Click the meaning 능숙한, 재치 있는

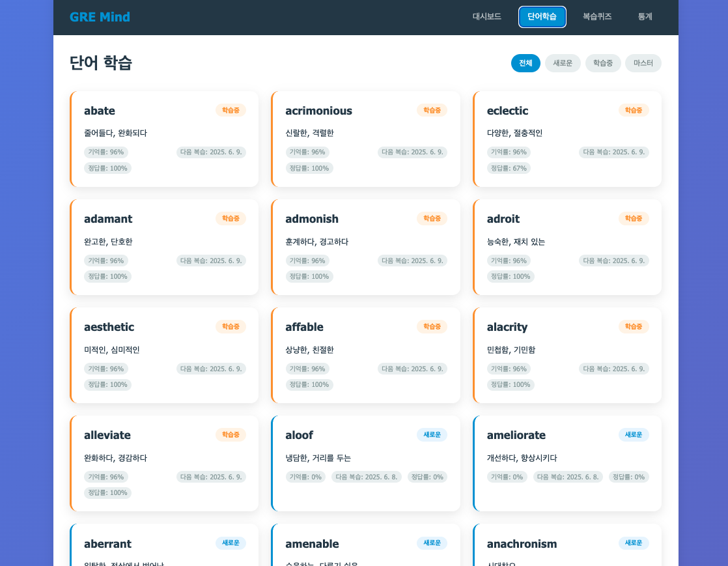tap(516, 242)
